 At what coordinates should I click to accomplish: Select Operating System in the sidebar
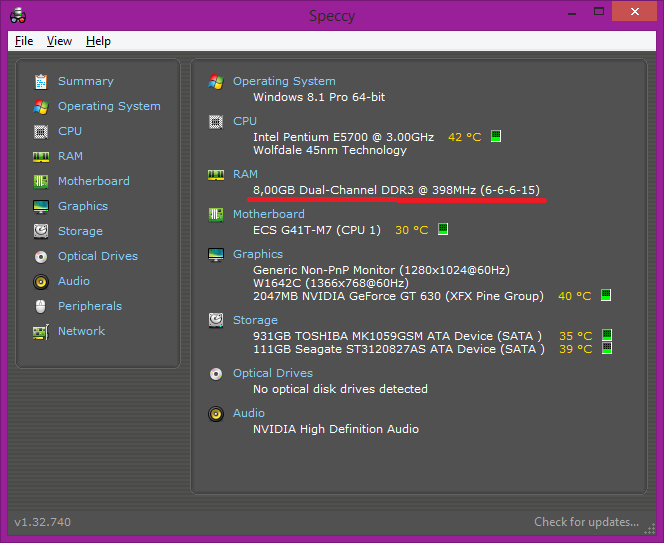point(109,106)
